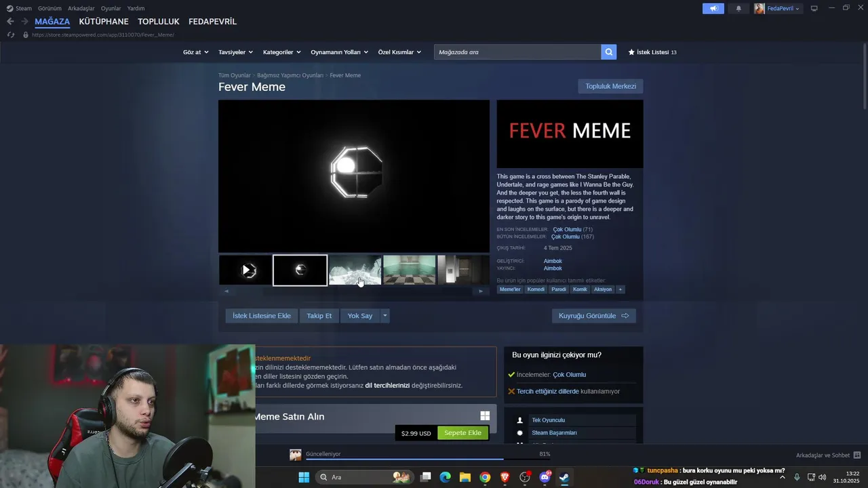Image resolution: width=868 pixels, height=488 pixels.
Task: Click the Parodi tag
Action: click(559, 289)
